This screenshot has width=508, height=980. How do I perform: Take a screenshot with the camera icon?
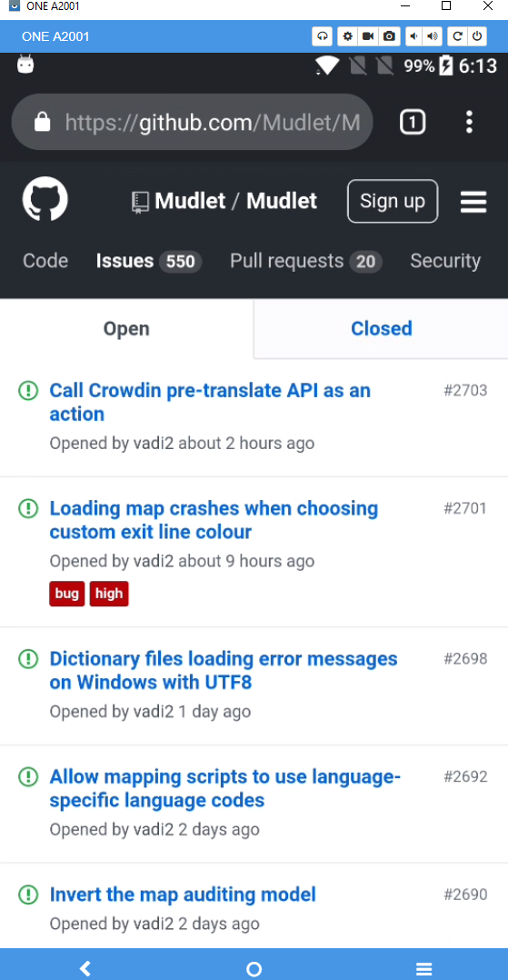tap(389, 36)
